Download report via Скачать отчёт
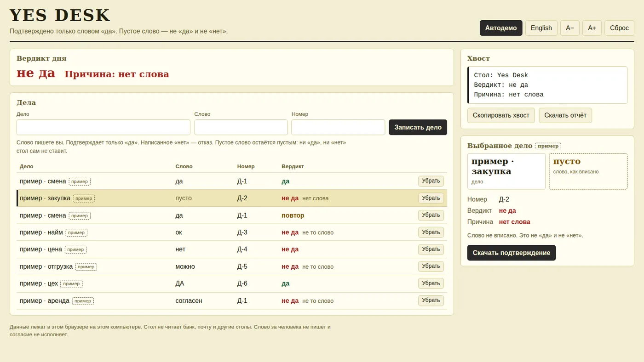Image resolution: width=644 pixels, height=362 pixels. (x=565, y=115)
